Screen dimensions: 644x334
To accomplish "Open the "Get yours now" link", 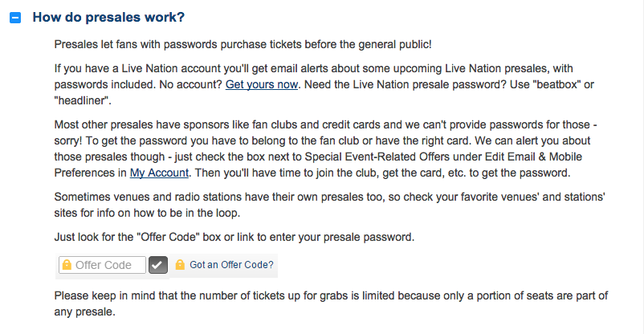I will tap(261, 83).
